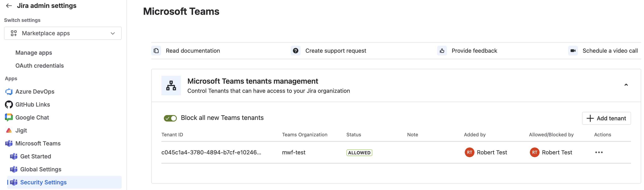Viewport: 644px width, 190px height.
Task: Click the ALLOWED status badge
Action: coord(359,153)
